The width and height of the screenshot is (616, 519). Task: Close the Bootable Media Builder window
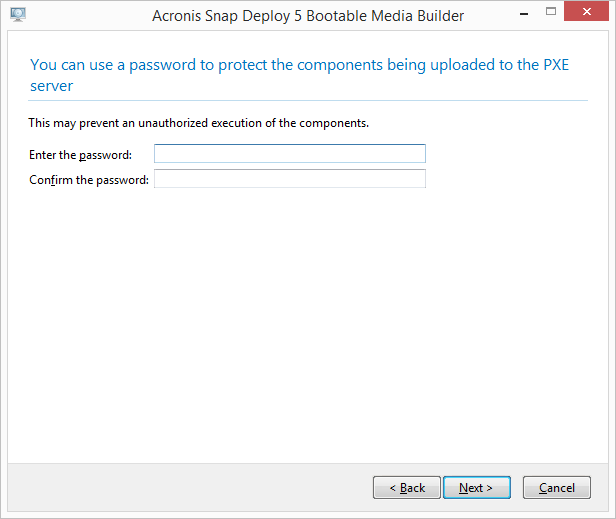pyautogui.click(x=586, y=11)
